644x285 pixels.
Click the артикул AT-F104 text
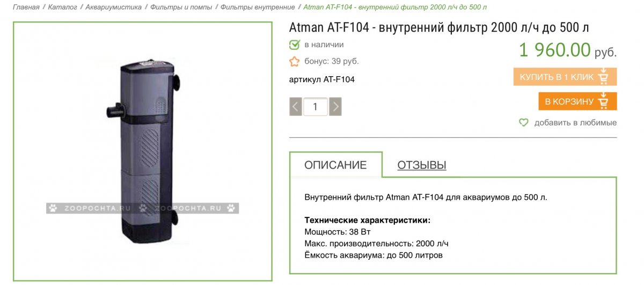322,79
